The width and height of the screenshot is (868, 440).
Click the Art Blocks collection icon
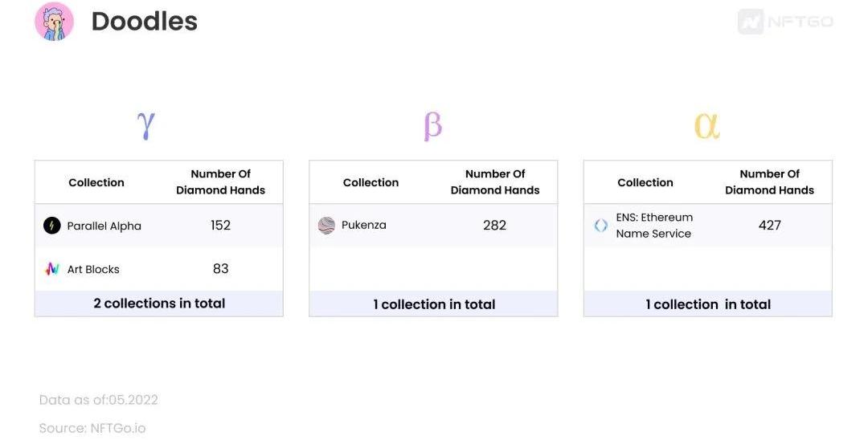point(52,269)
